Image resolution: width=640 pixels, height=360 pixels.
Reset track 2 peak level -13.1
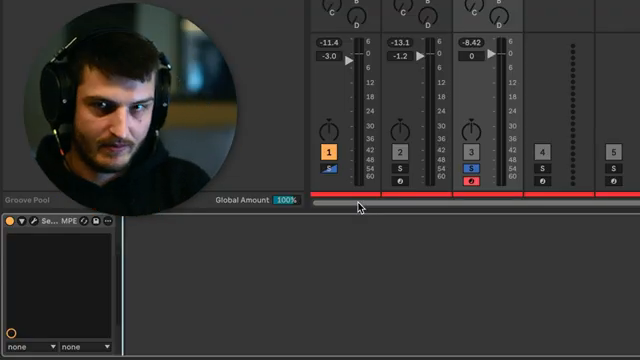click(x=400, y=42)
